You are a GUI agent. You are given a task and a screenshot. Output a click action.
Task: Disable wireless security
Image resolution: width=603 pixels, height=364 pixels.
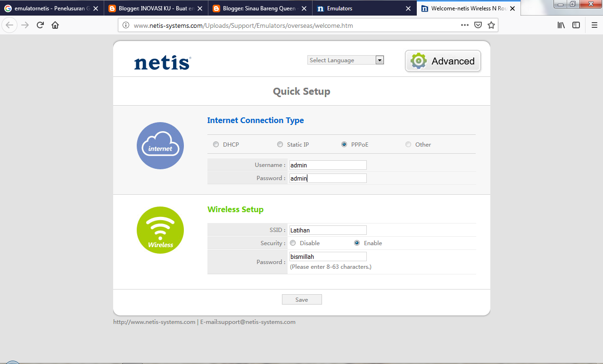coord(293,243)
